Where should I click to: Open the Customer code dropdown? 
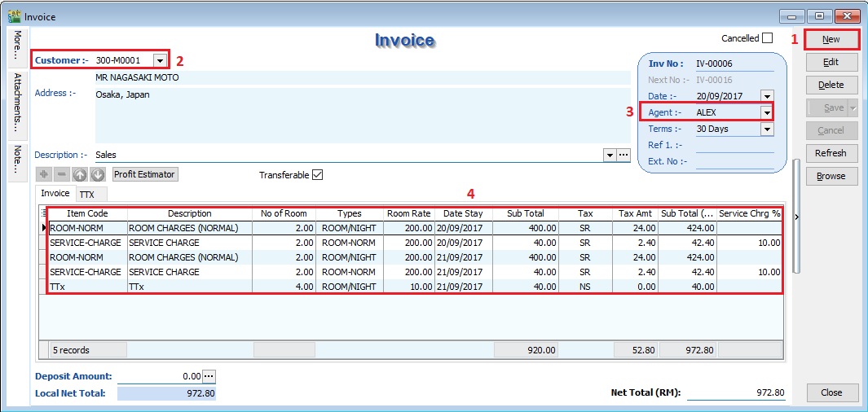(x=161, y=60)
